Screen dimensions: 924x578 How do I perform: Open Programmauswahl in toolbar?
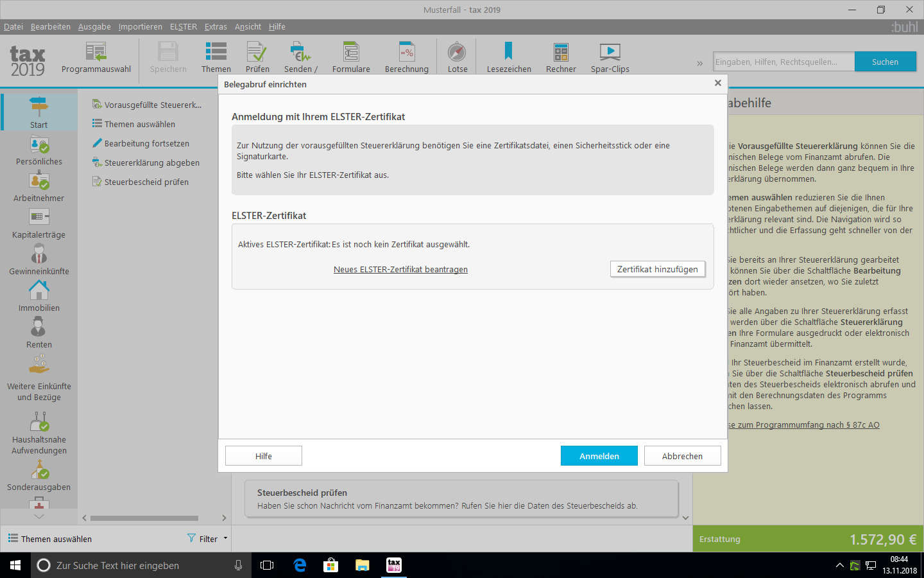pos(96,57)
